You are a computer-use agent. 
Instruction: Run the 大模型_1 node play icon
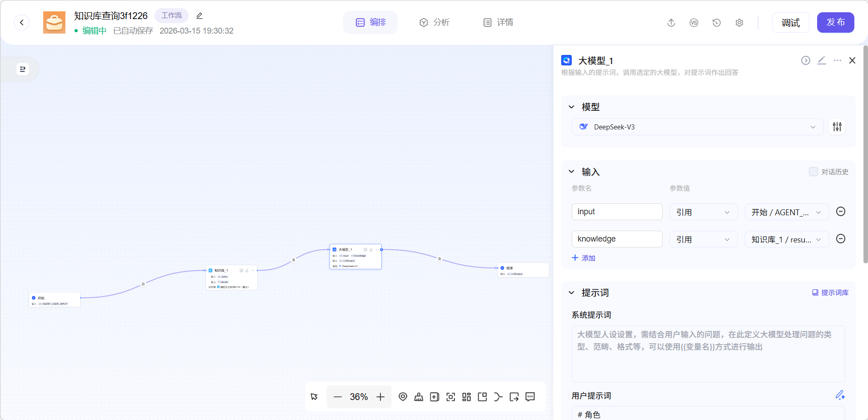[x=805, y=60]
